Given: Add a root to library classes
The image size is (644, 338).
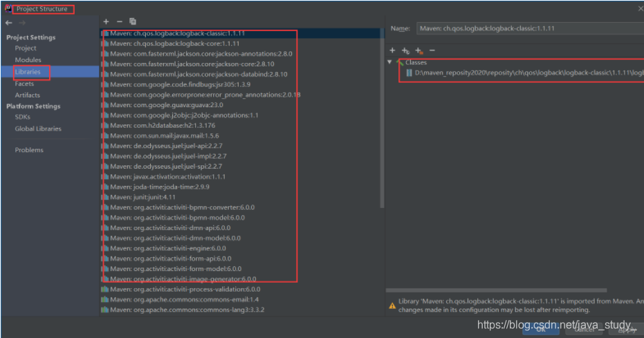Looking at the screenshot, I should [392, 50].
